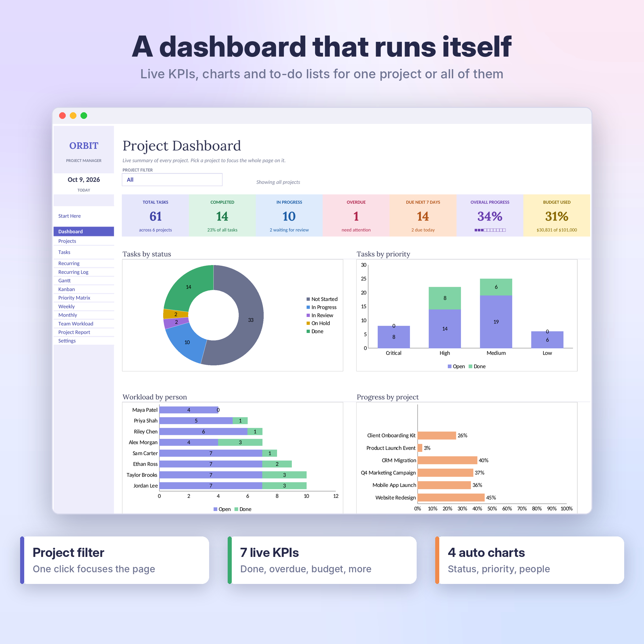Click the High priority Open bar segment
This screenshot has width=644, height=644.
pyautogui.click(x=445, y=329)
